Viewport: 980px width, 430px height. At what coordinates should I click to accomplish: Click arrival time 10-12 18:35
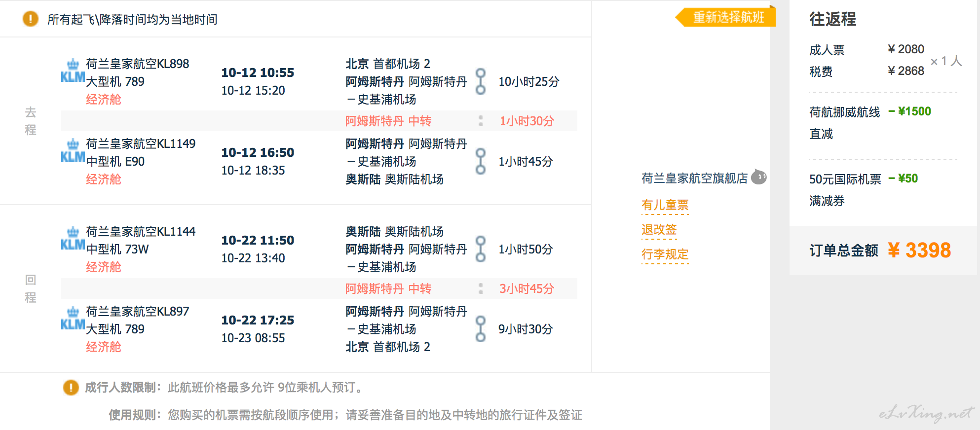(x=253, y=170)
